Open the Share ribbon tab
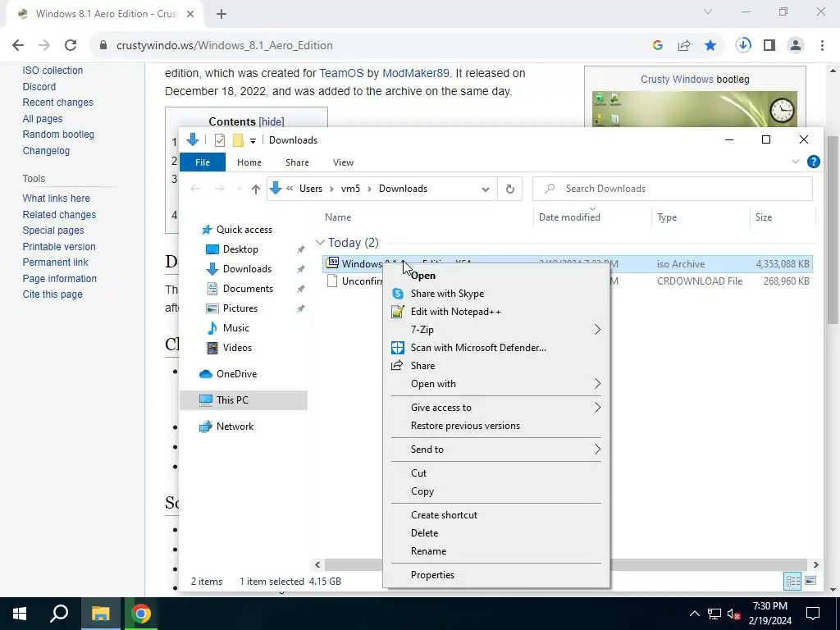Image resolution: width=840 pixels, height=630 pixels. (297, 162)
